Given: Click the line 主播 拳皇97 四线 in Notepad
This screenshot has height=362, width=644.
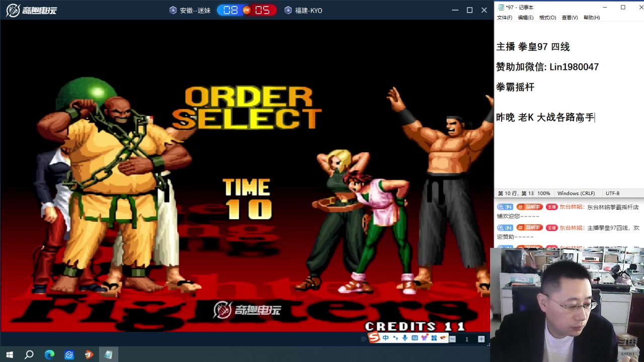Looking at the screenshot, I should 533,47.
